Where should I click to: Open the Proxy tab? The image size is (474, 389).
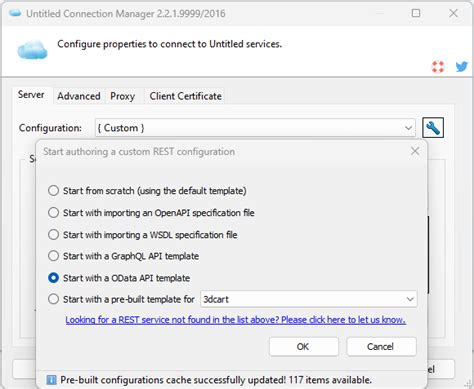[x=123, y=96]
